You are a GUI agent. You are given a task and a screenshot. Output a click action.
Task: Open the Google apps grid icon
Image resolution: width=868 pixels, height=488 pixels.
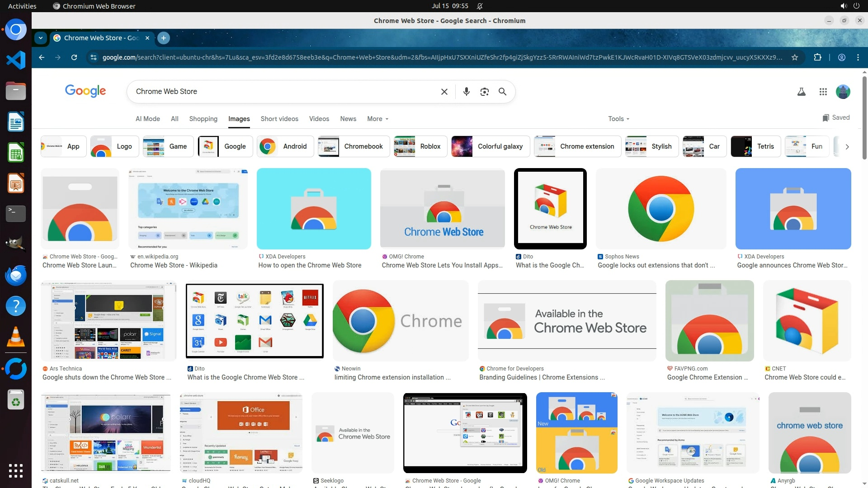tap(823, 92)
